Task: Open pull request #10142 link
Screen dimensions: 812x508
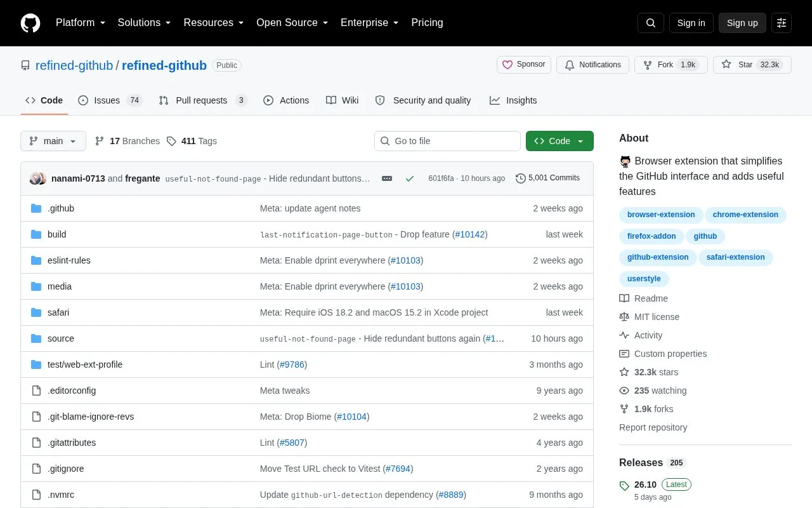Action: (x=470, y=234)
